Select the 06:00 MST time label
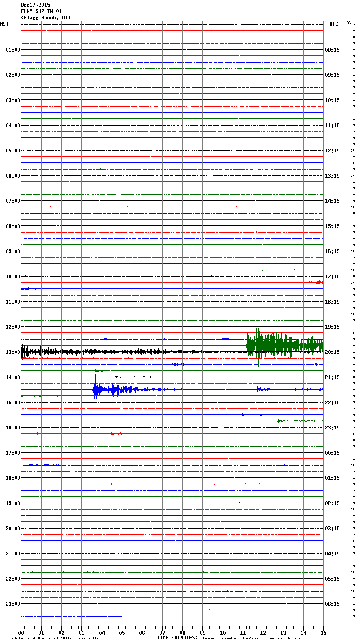This screenshot has height=644, width=357. [x=13, y=176]
